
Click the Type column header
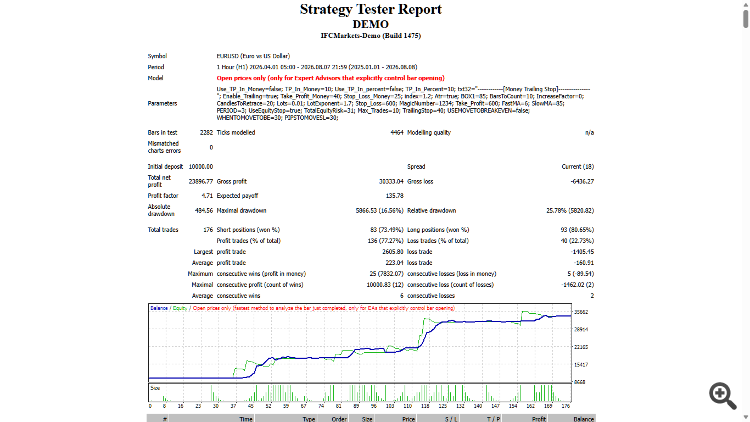(309, 419)
